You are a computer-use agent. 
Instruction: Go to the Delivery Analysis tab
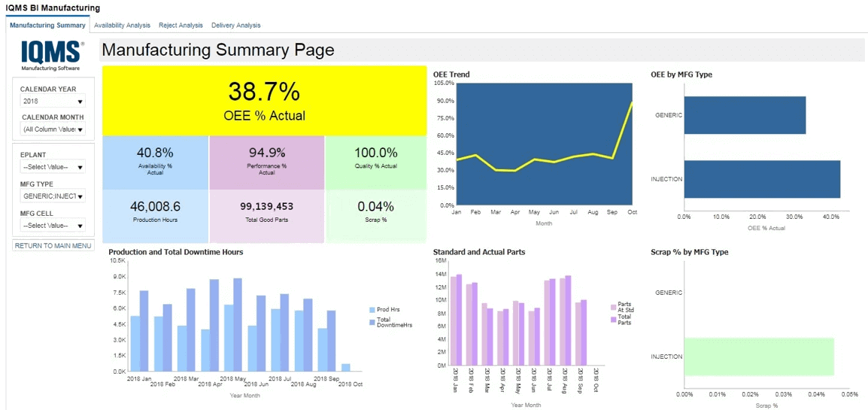(235, 26)
